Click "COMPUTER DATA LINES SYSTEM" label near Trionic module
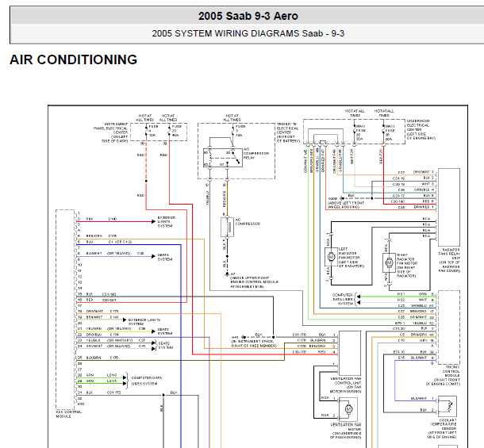Viewport: 484px width, 448px height. coord(342,299)
